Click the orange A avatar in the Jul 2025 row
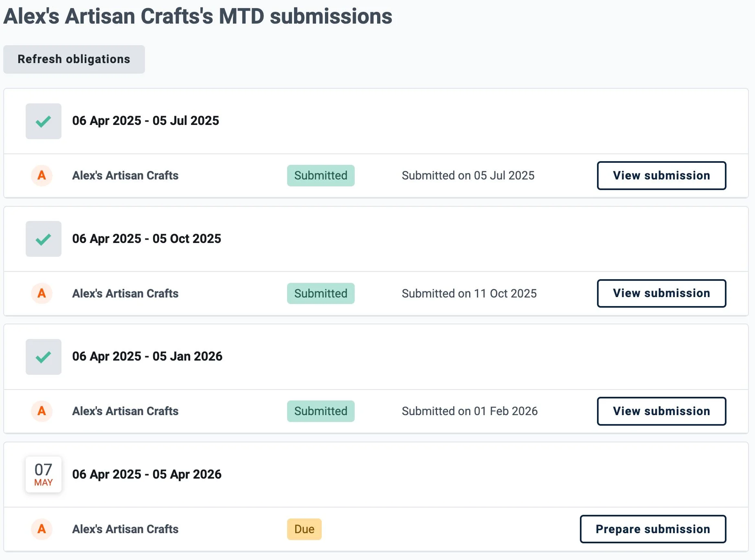 pyautogui.click(x=42, y=175)
